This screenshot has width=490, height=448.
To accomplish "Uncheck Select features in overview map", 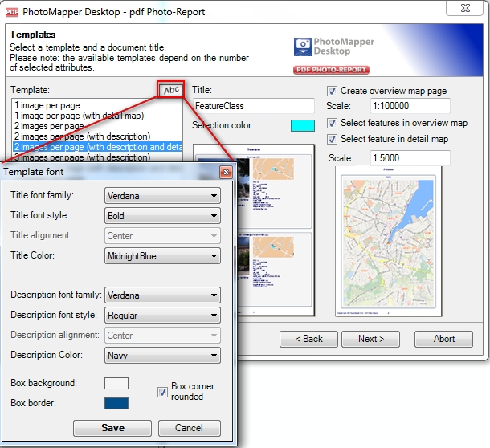I will (333, 123).
